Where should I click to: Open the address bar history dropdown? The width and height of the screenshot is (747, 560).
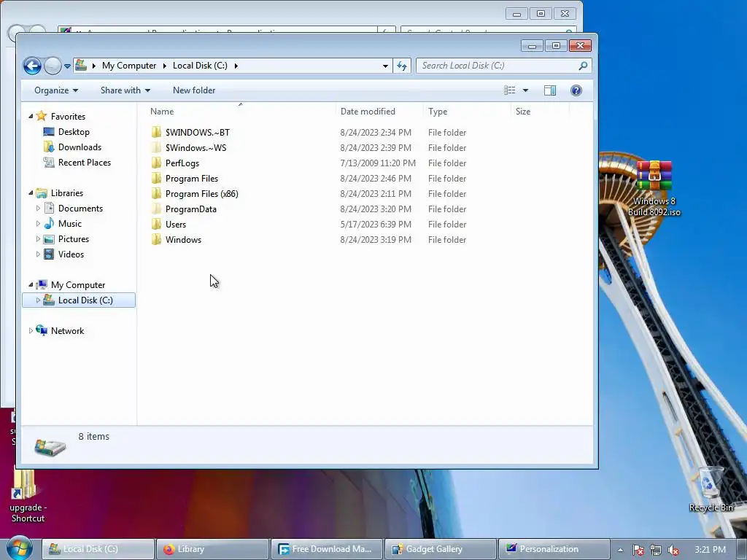coord(385,66)
